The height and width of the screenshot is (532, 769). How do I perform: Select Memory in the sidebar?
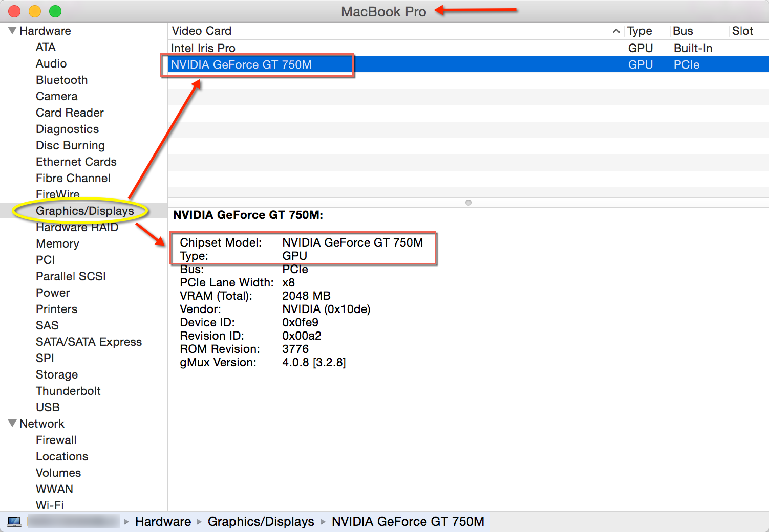click(x=57, y=243)
